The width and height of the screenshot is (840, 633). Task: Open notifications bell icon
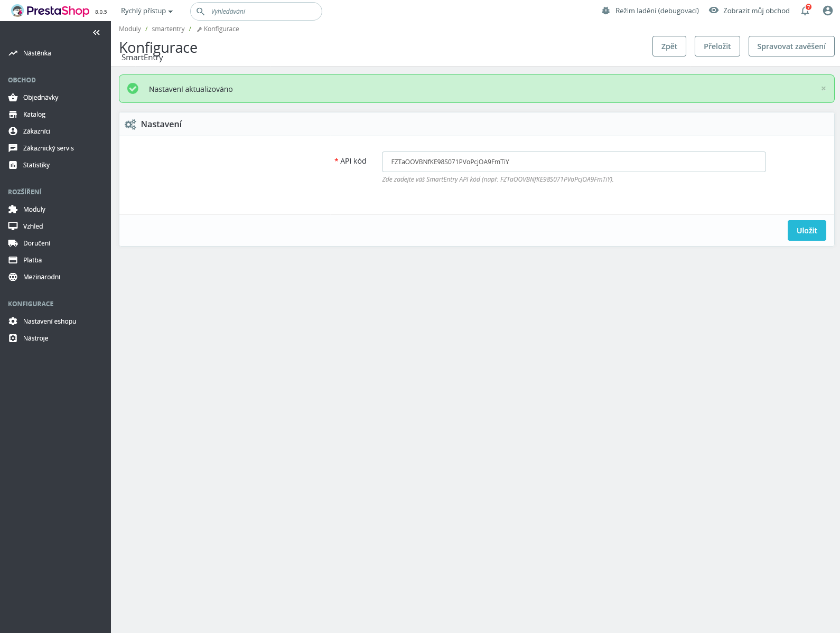tap(805, 11)
